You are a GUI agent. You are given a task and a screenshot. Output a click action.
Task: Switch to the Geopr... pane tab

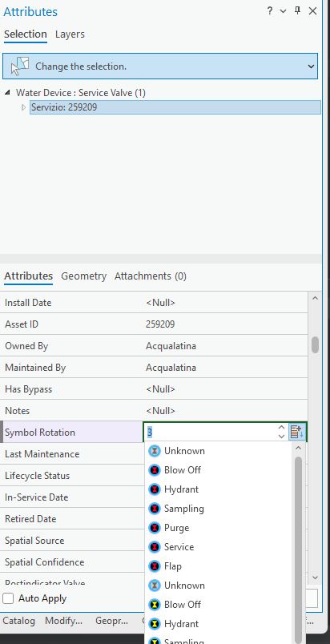coord(111,621)
